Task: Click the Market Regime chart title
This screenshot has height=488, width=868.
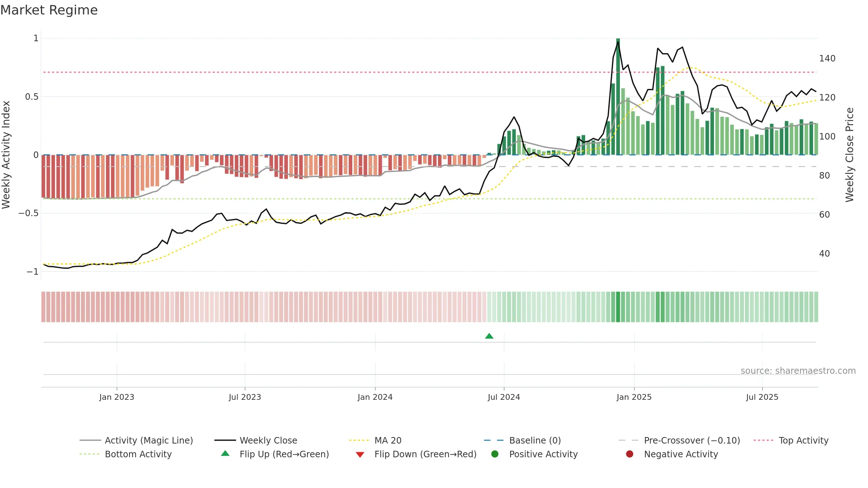Action: tap(49, 10)
